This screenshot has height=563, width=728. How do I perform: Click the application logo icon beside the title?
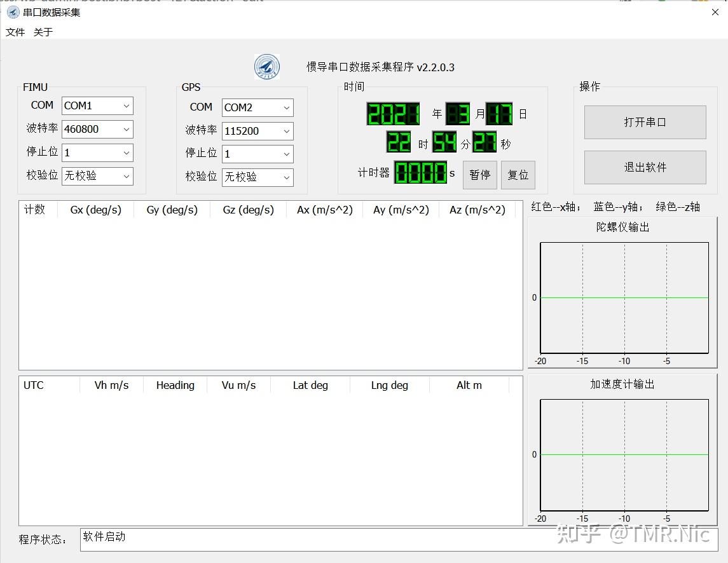tap(267, 66)
